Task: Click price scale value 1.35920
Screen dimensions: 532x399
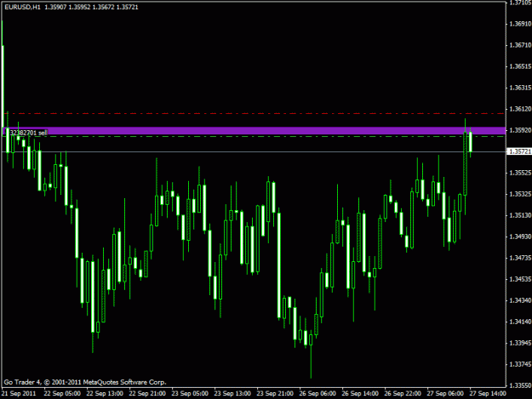Action: pos(520,130)
